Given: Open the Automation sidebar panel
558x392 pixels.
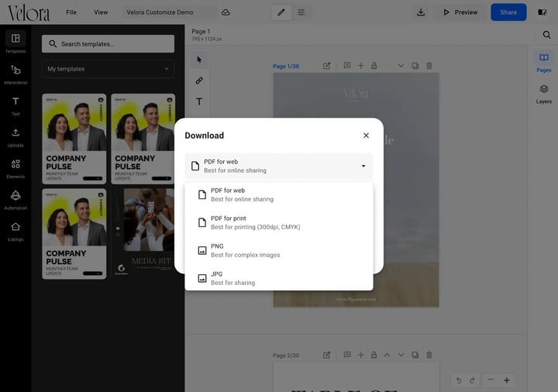Looking at the screenshot, I should click(x=15, y=200).
